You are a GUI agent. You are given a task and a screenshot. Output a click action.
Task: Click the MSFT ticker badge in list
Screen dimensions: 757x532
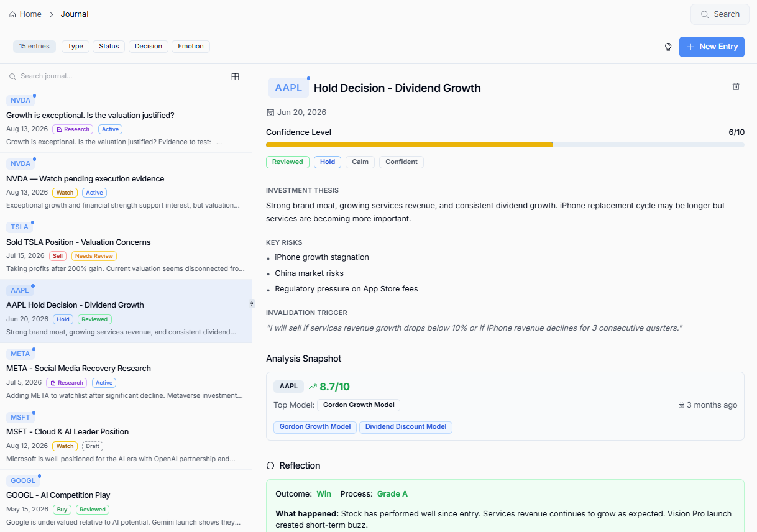click(20, 417)
